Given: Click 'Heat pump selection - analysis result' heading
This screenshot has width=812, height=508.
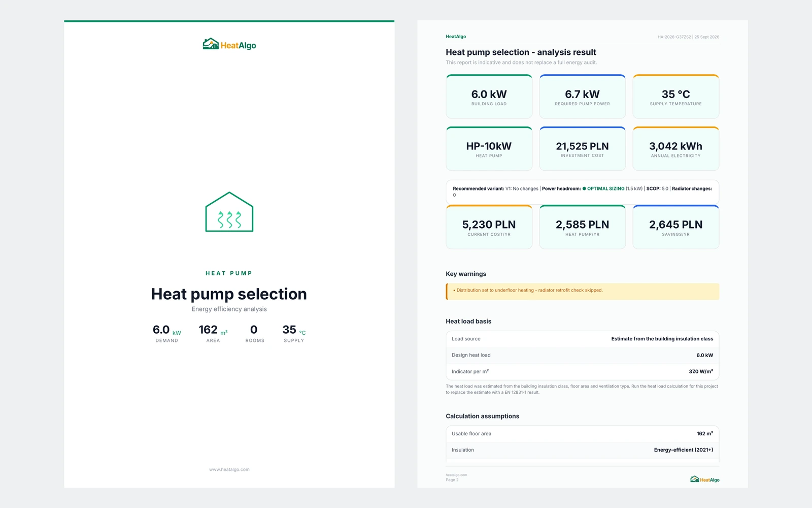Looking at the screenshot, I should [x=521, y=52].
